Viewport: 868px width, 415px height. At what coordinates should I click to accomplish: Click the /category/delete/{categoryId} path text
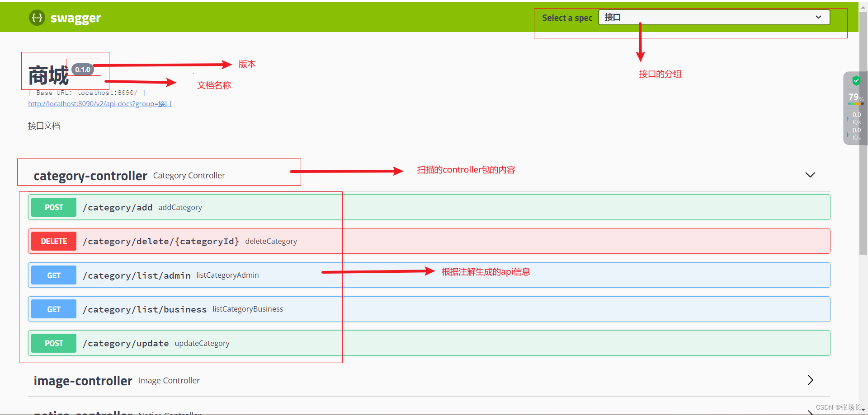point(161,242)
